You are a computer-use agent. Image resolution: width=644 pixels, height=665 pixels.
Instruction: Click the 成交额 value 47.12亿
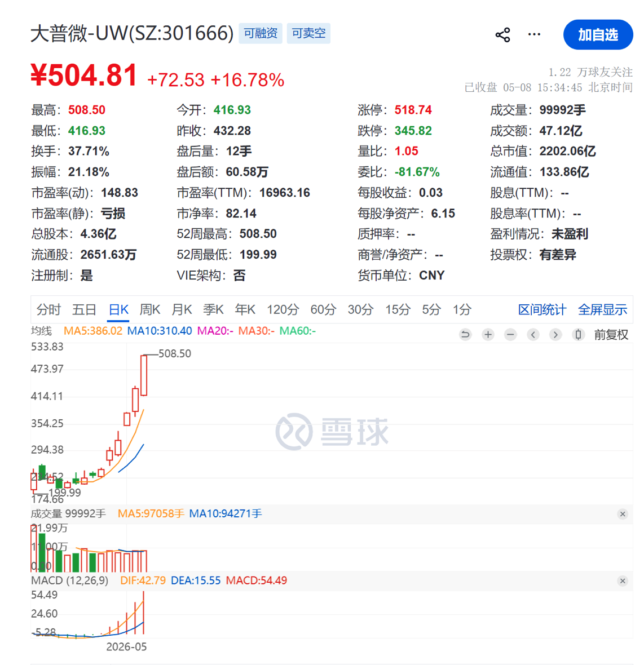tap(561, 131)
